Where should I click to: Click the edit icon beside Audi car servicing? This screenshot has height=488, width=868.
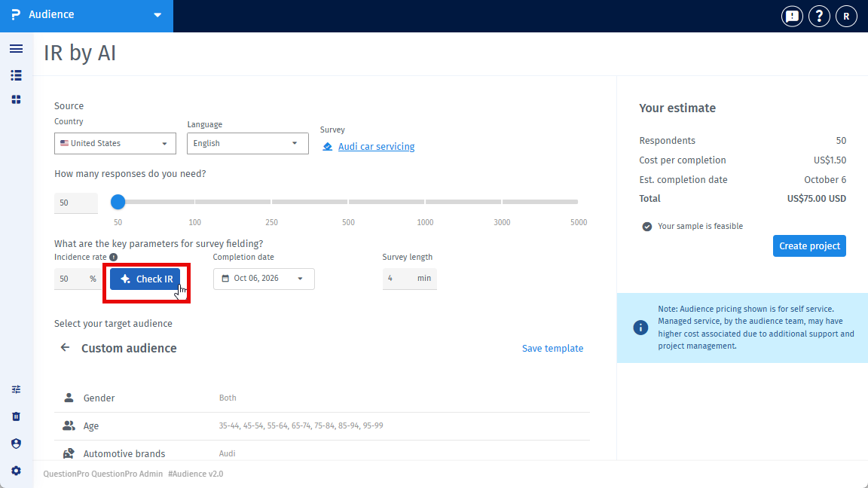tap(328, 147)
